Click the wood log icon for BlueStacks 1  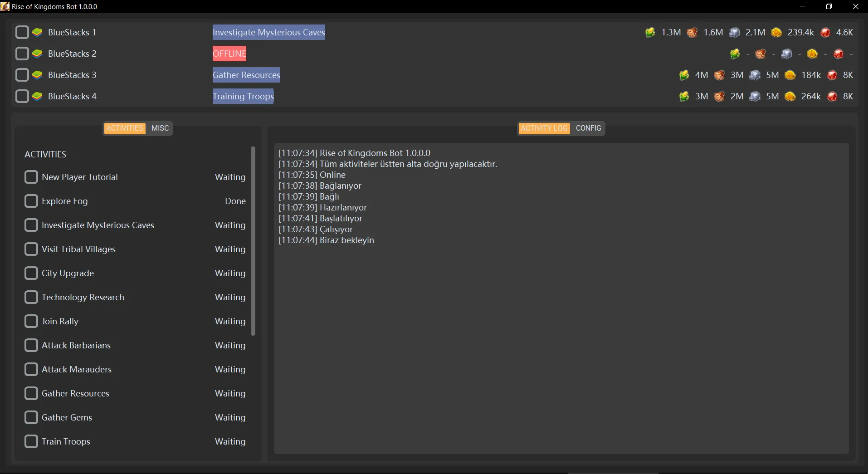pyautogui.click(x=692, y=33)
